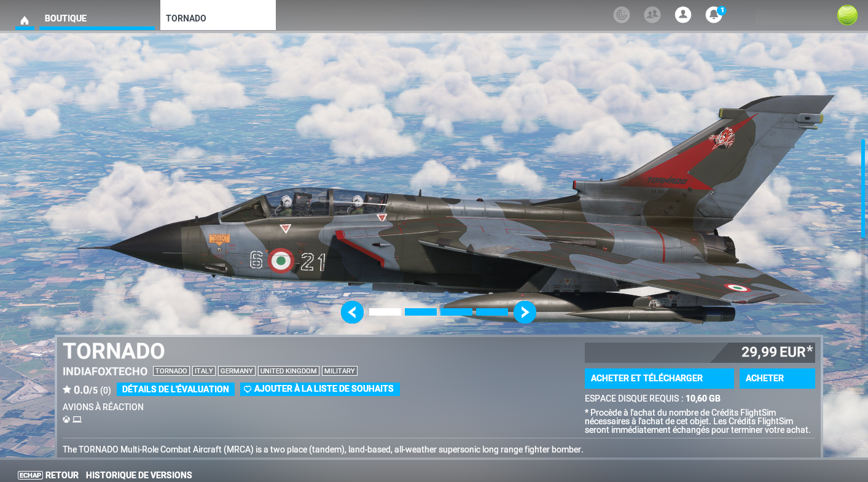This screenshot has height=482, width=868.
Task: Click the MILITARY tag
Action: 340,371
